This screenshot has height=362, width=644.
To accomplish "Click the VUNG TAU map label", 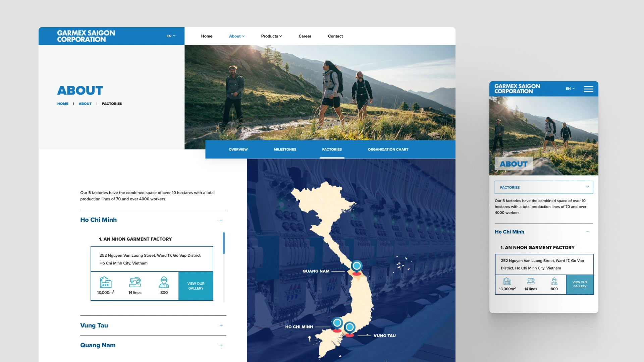I will click(x=385, y=336).
